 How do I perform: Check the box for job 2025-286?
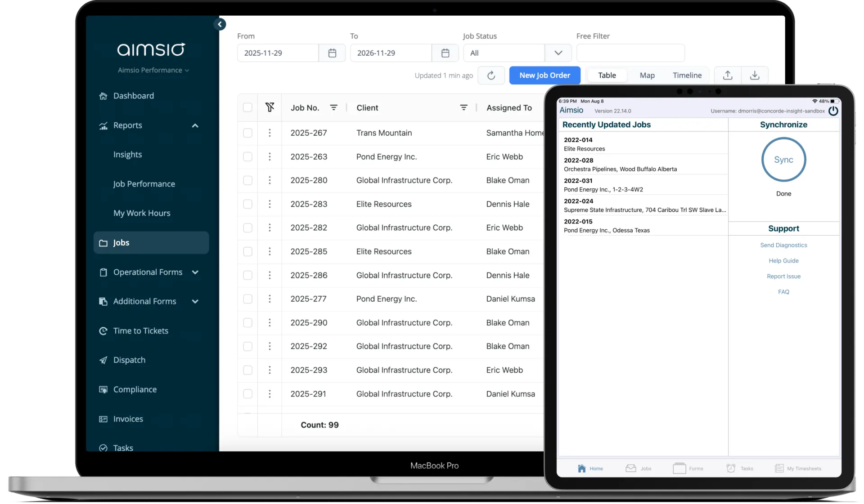[247, 275]
